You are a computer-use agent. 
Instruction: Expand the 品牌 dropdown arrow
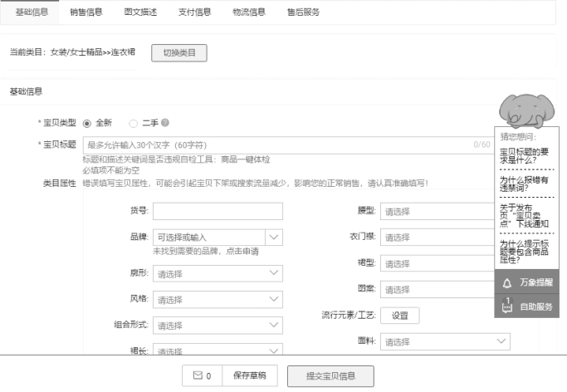point(274,238)
